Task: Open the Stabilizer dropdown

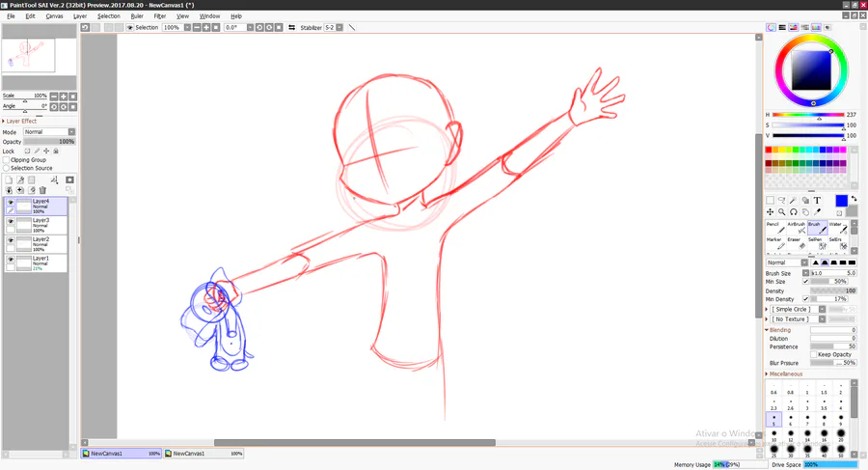Action: pos(339,27)
